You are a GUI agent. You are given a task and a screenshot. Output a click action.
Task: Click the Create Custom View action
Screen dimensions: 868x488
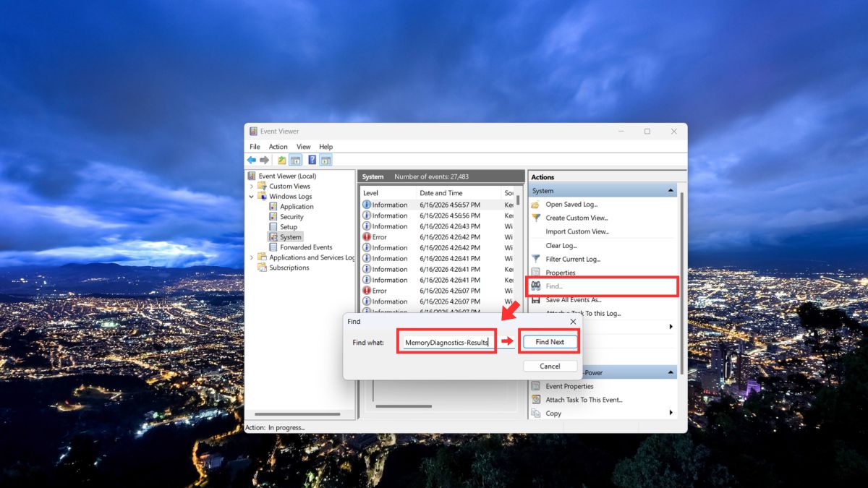click(x=576, y=218)
